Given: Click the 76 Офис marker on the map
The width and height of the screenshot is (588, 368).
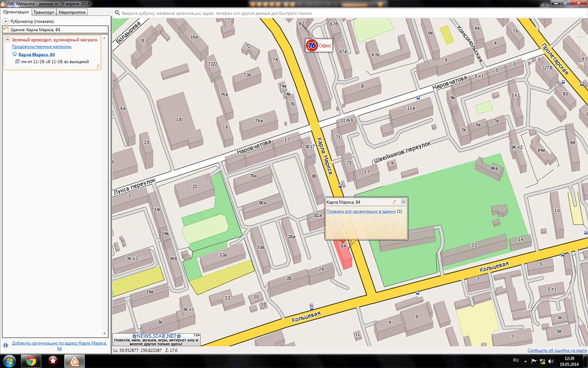Looking at the screenshot, I should point(318,46).
